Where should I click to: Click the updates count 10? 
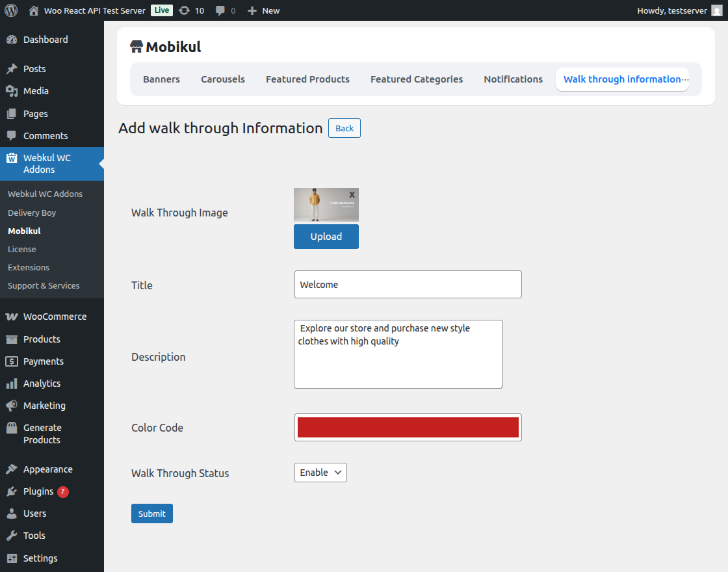click(200, 10)
